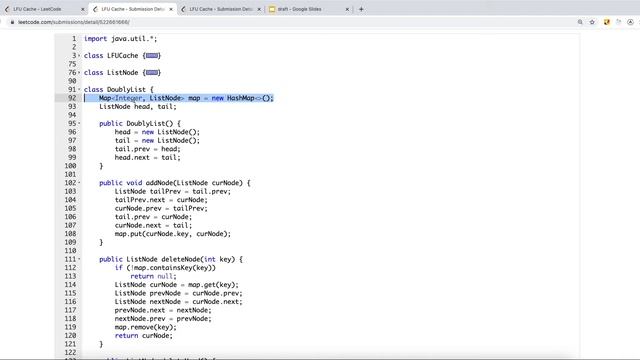Collapse the deleteNode method at line 111
This screenshot has width=640, height=360.
(79, 259)
